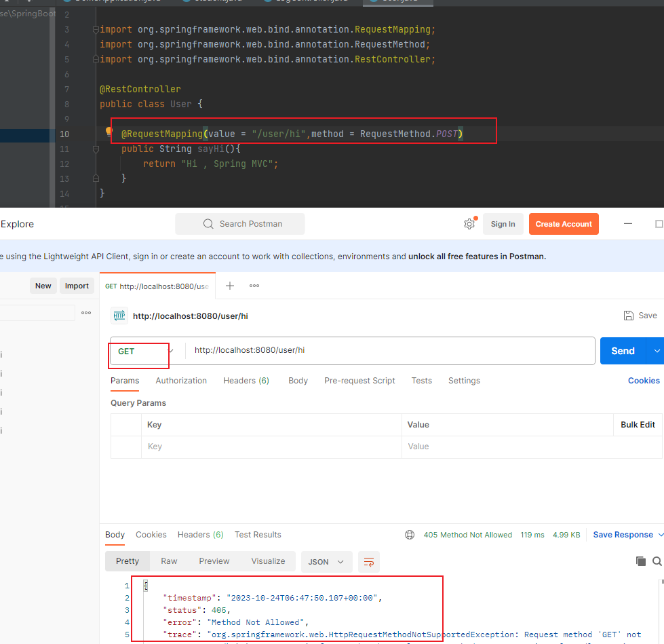Toggle the wrap lines icon in response
The image size is (664, 644).
(x=369, y=562)
